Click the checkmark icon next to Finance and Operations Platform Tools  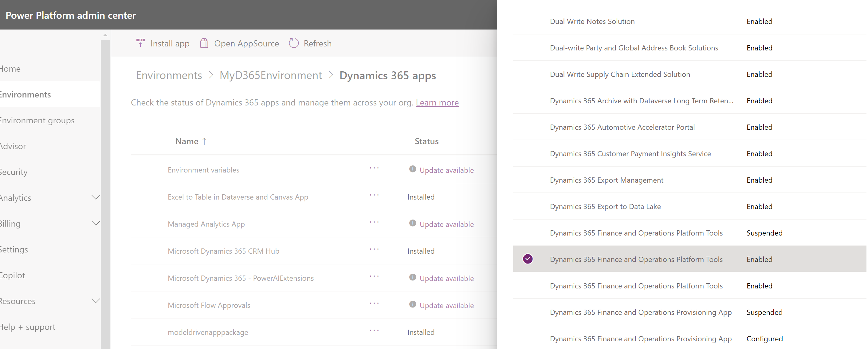(x=529, y=259)
